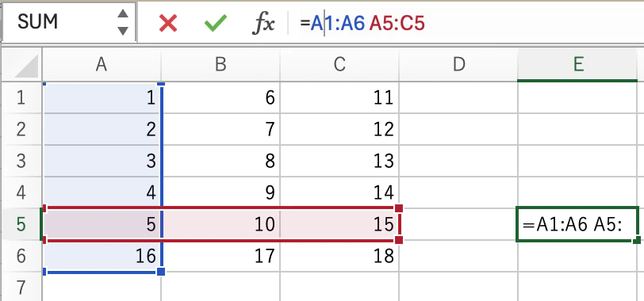644x301 pixels.
Task: Click cell A2 containing 2
Action: tap(102, 129)
